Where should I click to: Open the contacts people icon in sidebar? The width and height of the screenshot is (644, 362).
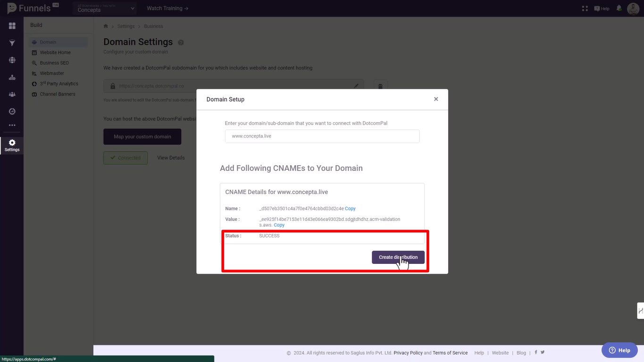pos(12,94)
